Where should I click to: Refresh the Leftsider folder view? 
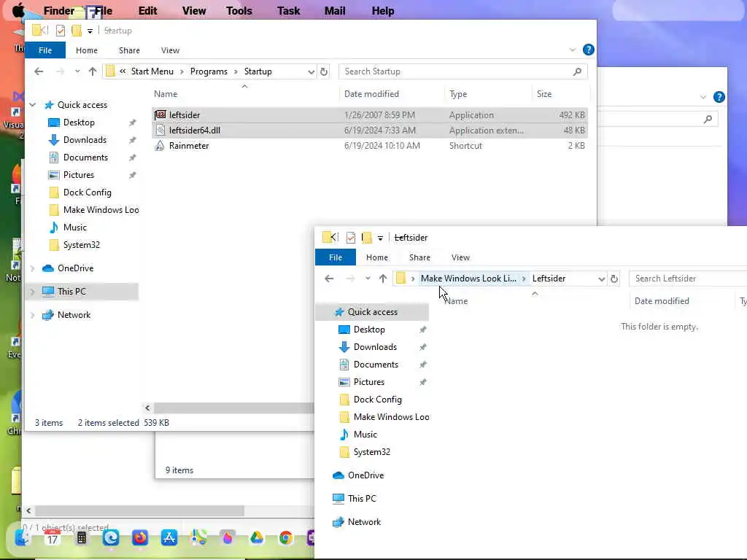[614, 279]
